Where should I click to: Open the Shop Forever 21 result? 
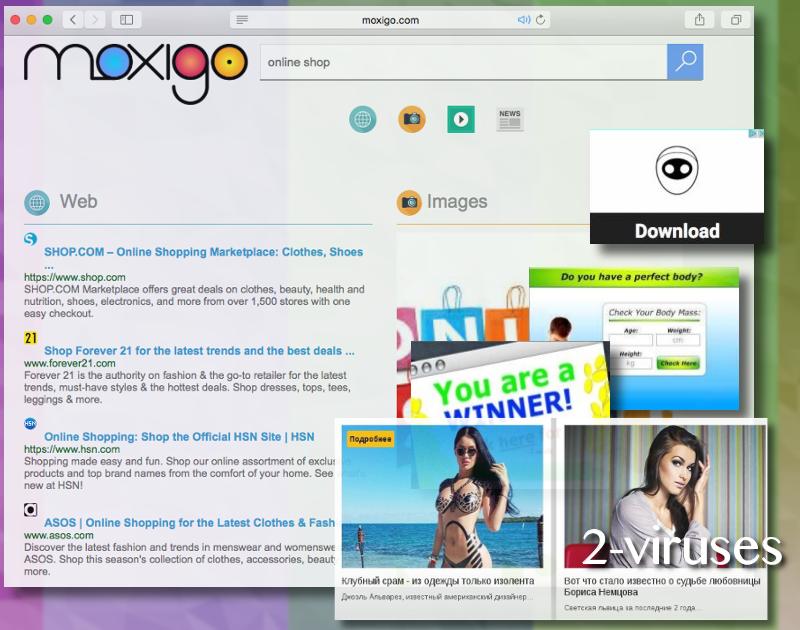[199, 351]
